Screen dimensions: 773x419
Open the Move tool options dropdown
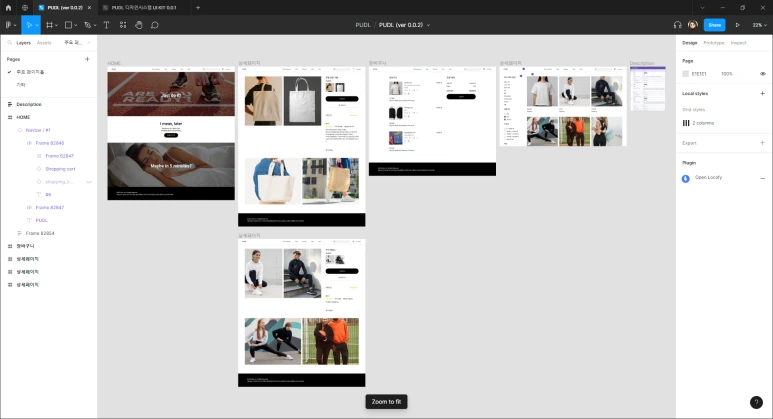37,25
